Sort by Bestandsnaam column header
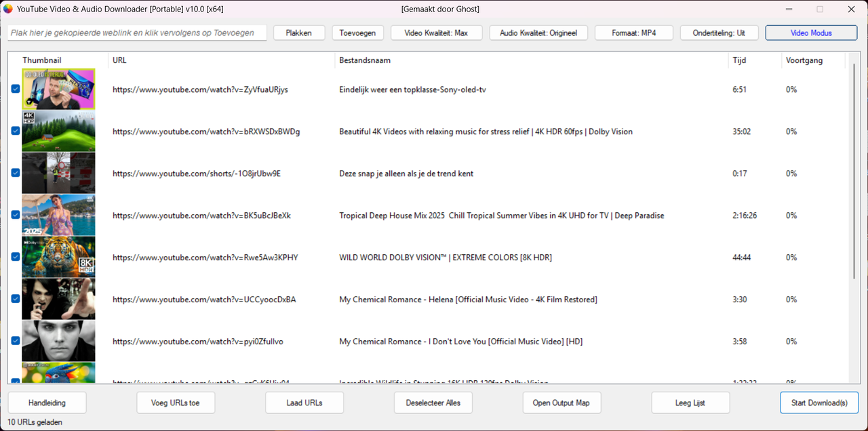This screenshot has height=431, width=868. 532,60
